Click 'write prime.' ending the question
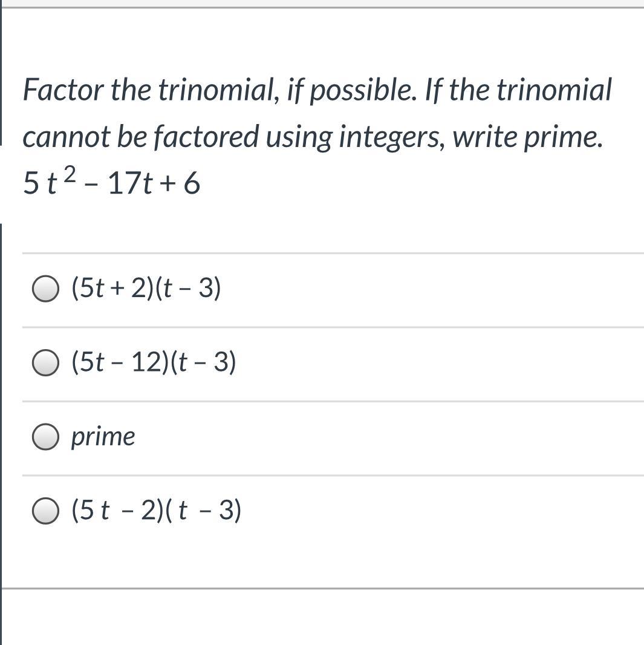 click(x=528, y=137)
